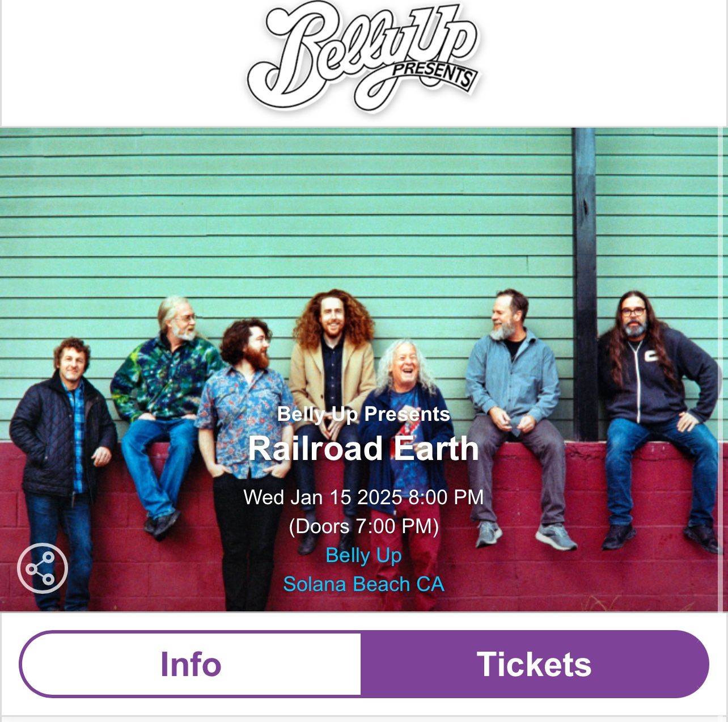This screenshot has height=722, width=728.
Task: Click the Belly Up Presents caption over the photo
Action: [363, 414]
